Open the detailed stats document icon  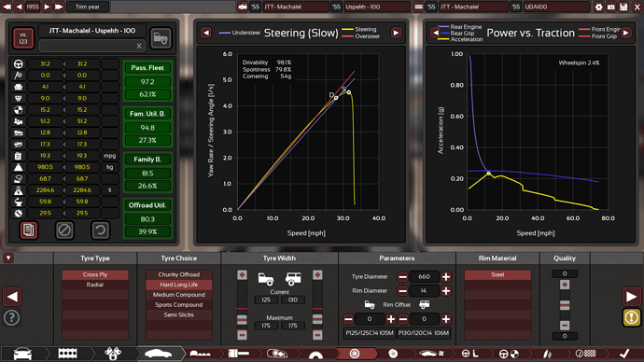pyautogui.click(x=28, y=230)
